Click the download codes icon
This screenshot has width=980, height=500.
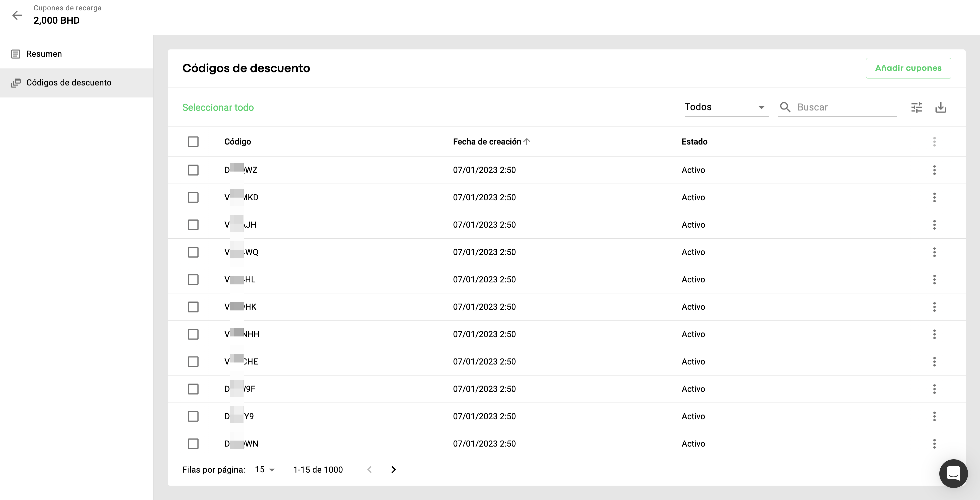point(940,107)
